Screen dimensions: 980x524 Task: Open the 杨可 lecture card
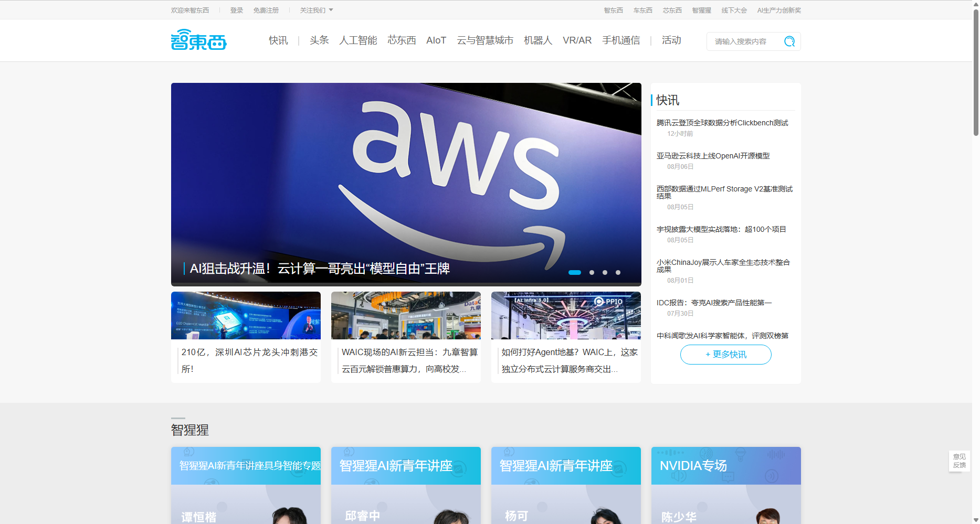(x=566, y=485)
